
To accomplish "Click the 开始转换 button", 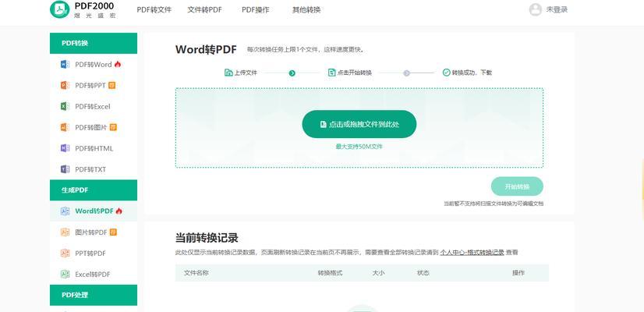I will pos(517,186).
